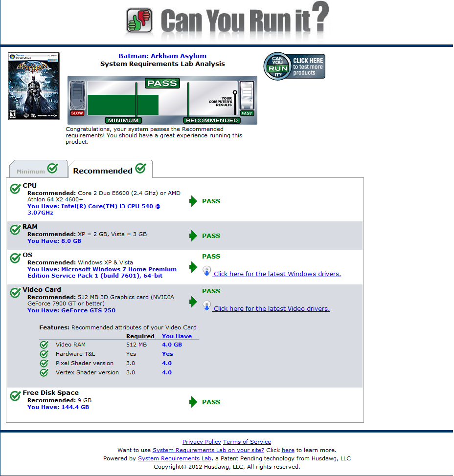The width and height of the screenshot is (454, 476).
Task: Click the green performance bar in the results meter
Action: tap(123, 105)
